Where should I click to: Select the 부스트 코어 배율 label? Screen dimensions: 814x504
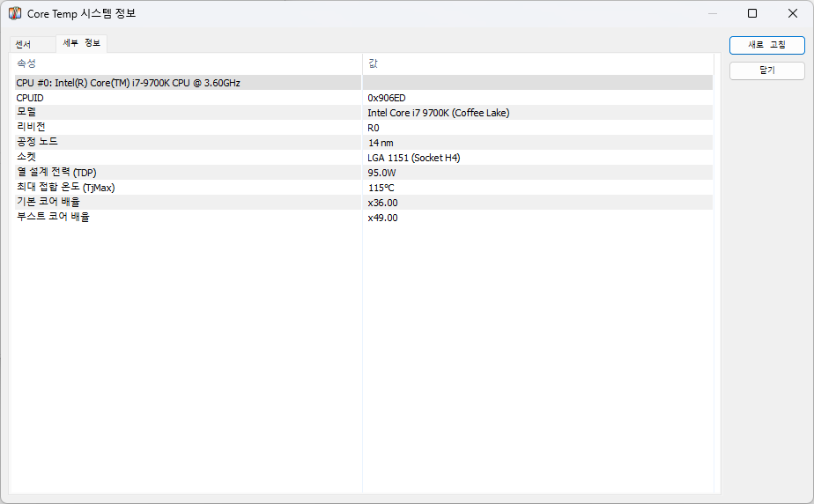click(53, 217)
